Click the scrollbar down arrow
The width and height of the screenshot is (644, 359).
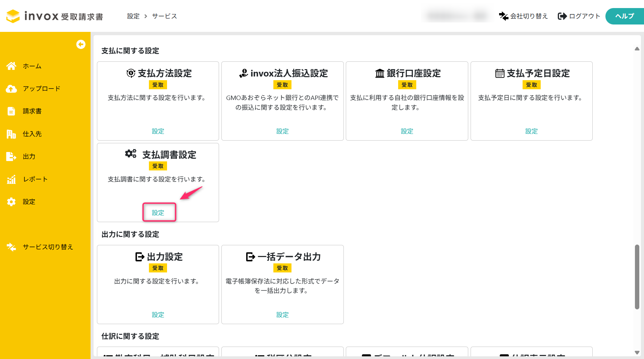(637, 352)
